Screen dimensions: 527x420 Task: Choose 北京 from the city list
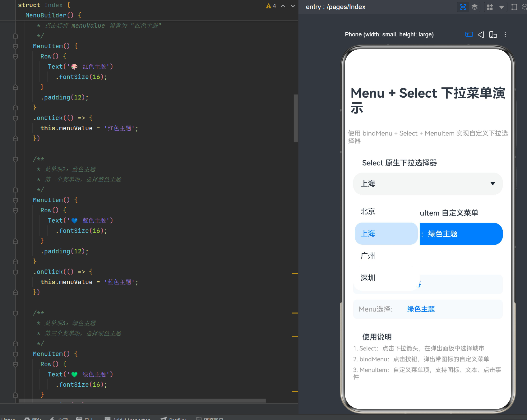pos(386,211)
